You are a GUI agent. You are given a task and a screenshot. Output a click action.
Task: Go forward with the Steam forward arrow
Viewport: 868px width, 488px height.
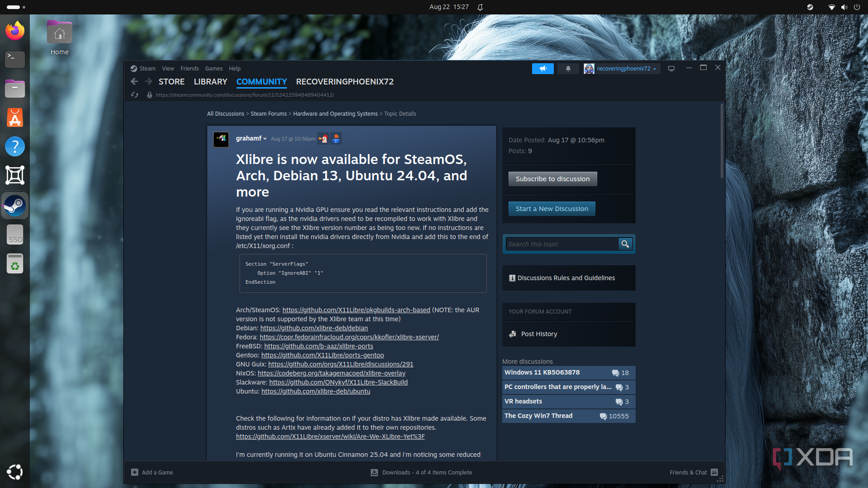[148, 81]
